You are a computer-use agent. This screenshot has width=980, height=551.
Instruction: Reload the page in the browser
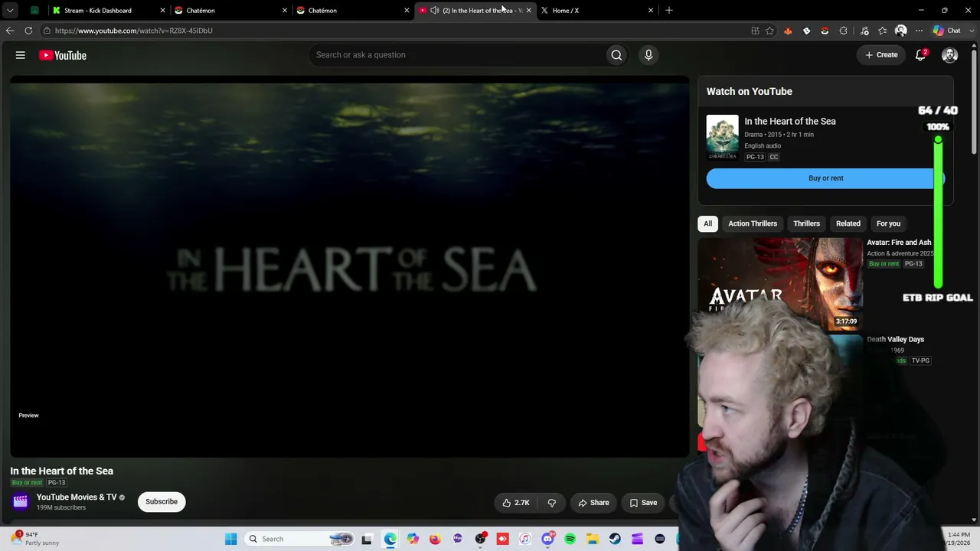click(x=28, y=31)
